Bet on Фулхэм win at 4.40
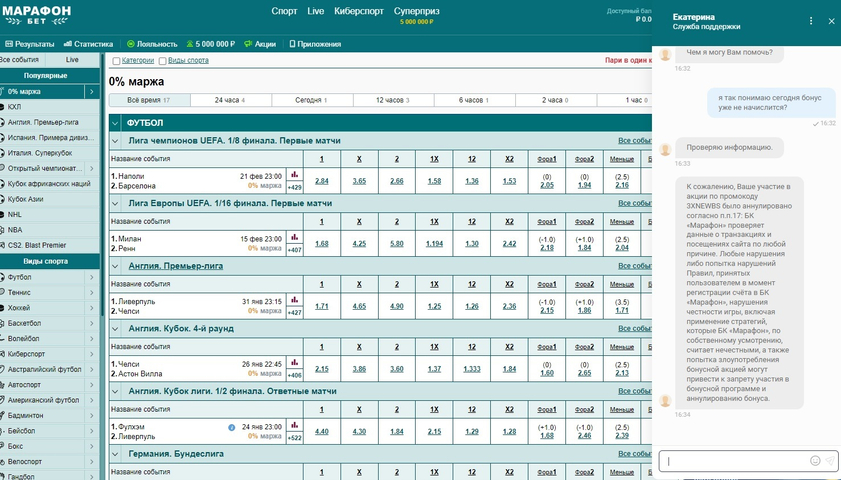Image resolution: width=841 pixels, height=480 pixels. pyautogui.click(x=322, y=432)
